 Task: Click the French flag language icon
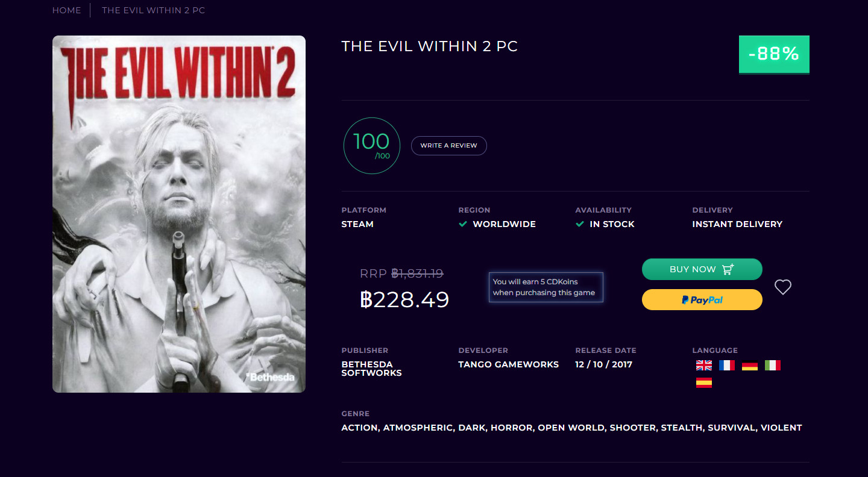727,365
